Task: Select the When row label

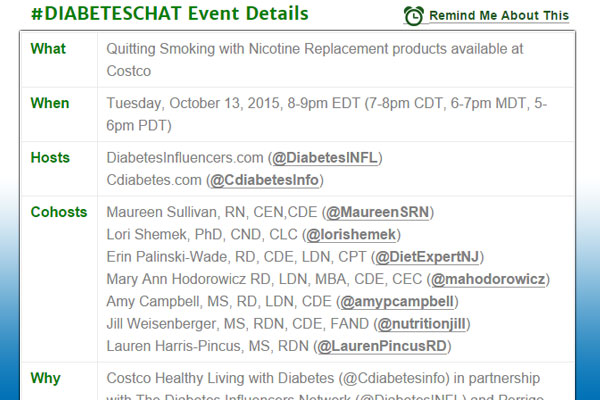Action: (x=50, y=103)
